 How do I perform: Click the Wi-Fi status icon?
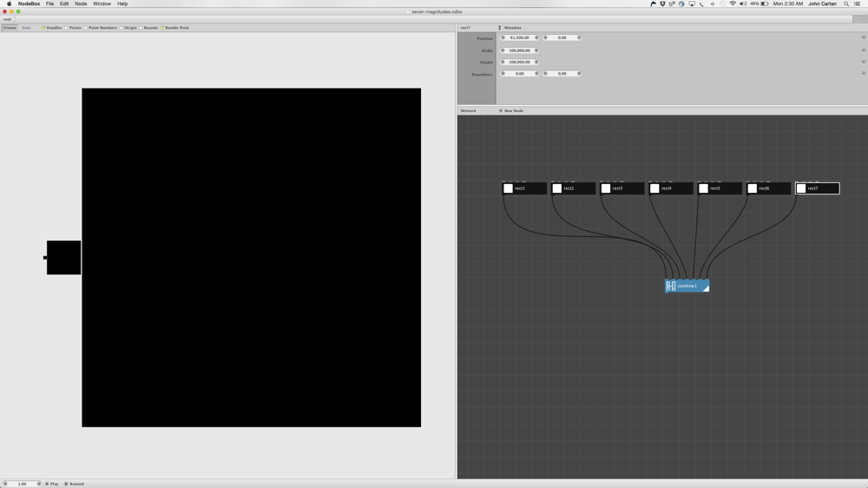point(733,3)
